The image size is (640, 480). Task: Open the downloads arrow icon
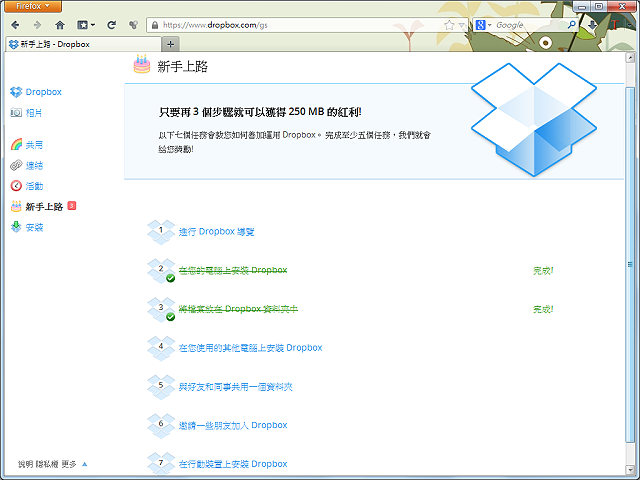592,25
